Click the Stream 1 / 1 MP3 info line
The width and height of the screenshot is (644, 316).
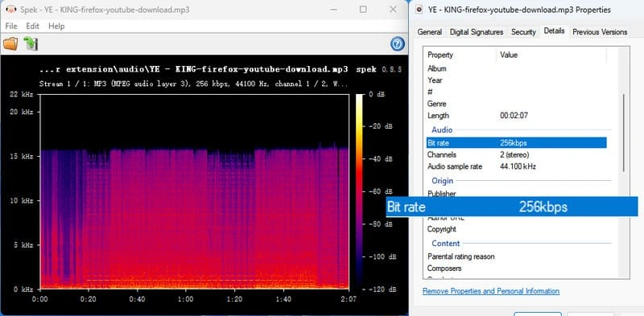(193, 84)
